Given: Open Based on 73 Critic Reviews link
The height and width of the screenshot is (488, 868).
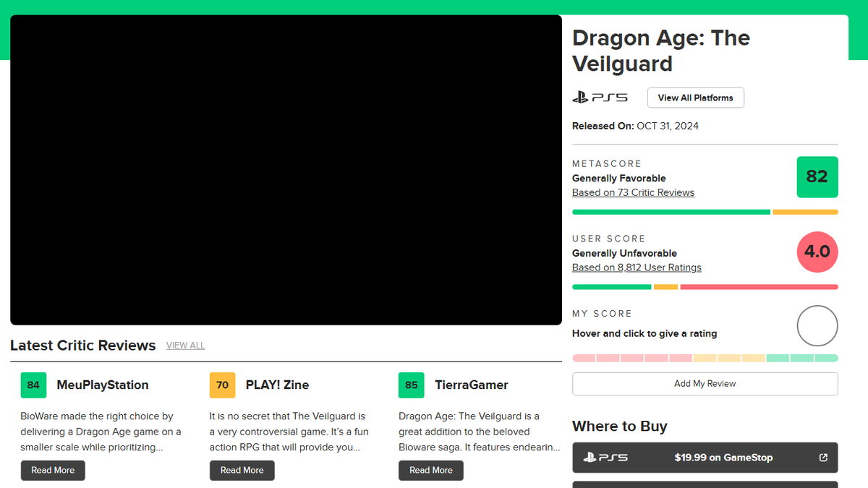Looking at the screenshot, I should [633, 192].
